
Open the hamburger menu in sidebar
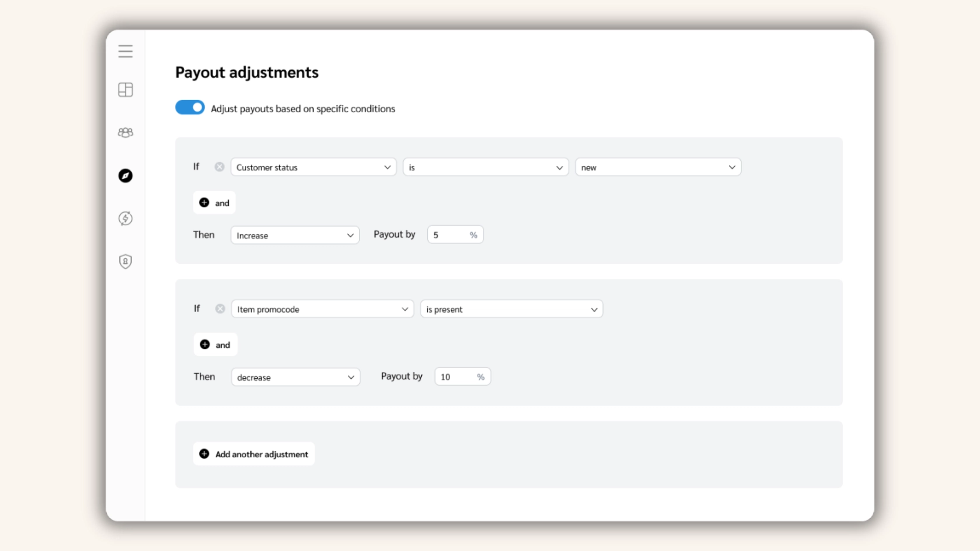point(126,51)
